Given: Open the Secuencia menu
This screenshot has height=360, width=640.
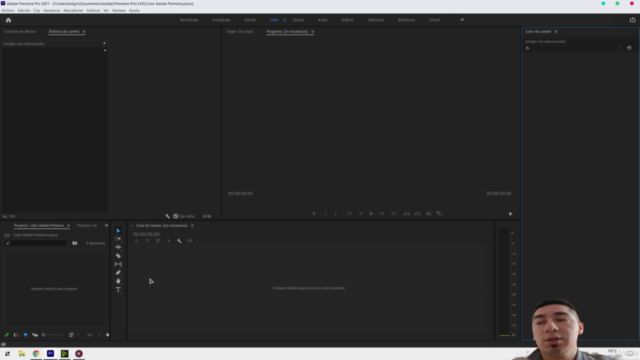Looking at the screenshot, I should 51,10.
